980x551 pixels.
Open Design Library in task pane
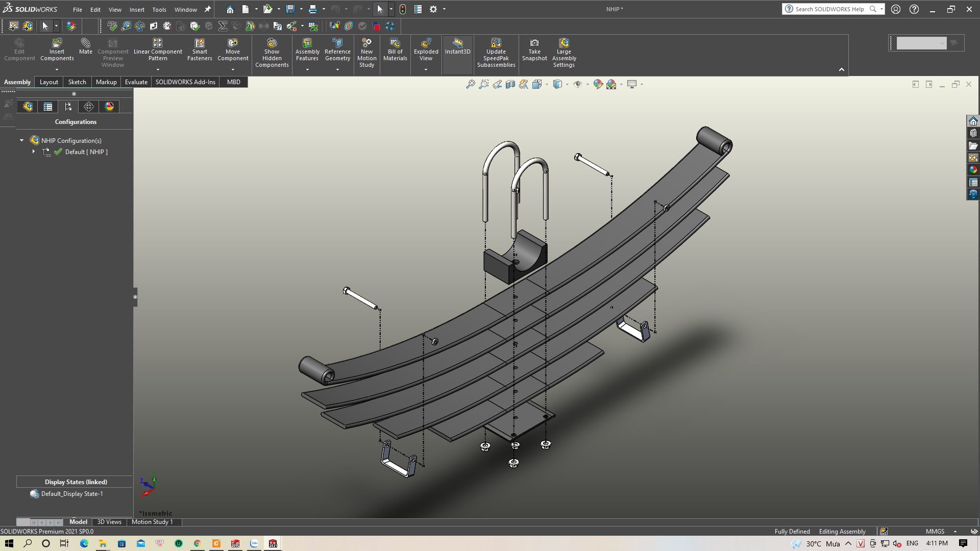click(973, 133)
